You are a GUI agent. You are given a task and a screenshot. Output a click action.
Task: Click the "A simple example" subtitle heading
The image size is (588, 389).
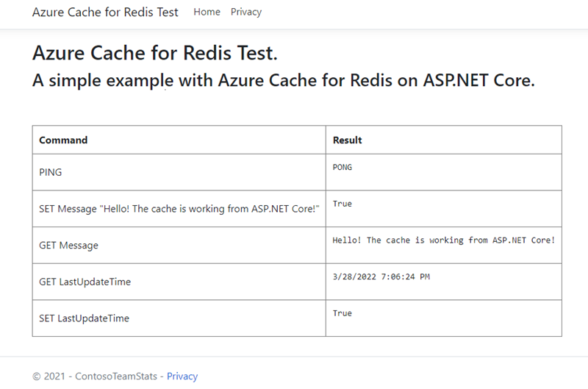(283, 80)
